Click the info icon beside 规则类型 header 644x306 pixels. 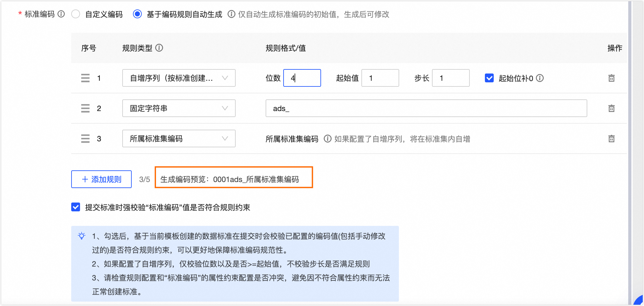[159, 48]
